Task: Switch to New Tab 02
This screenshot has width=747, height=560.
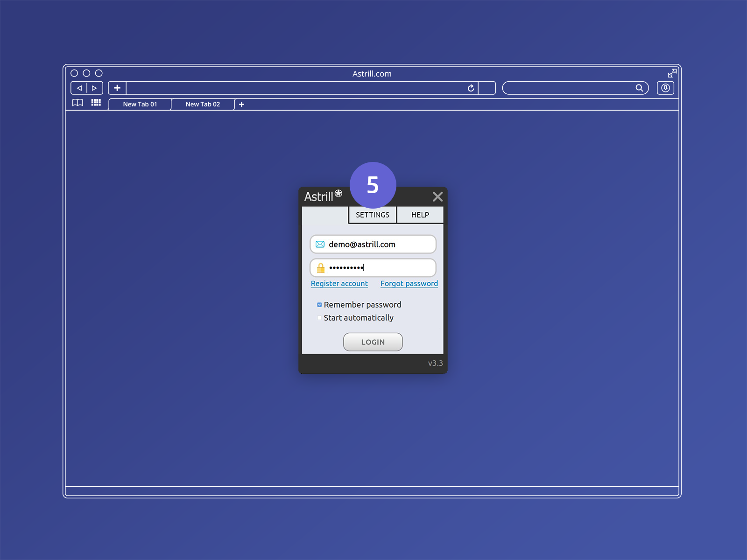Action: click(203, 104)
